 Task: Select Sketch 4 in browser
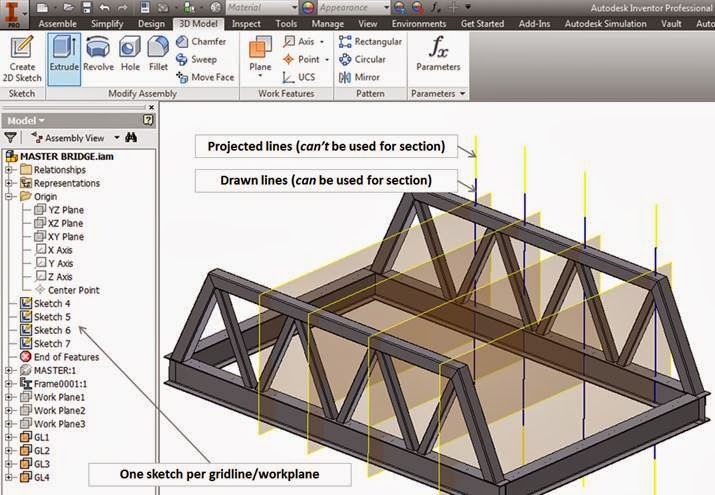(x=45, y=304)
